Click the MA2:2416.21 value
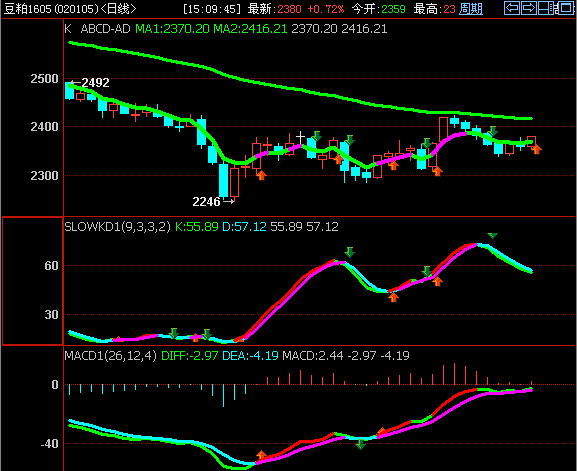Image resolution: width=577 pixels, height=471 pixels. point(250,29)
